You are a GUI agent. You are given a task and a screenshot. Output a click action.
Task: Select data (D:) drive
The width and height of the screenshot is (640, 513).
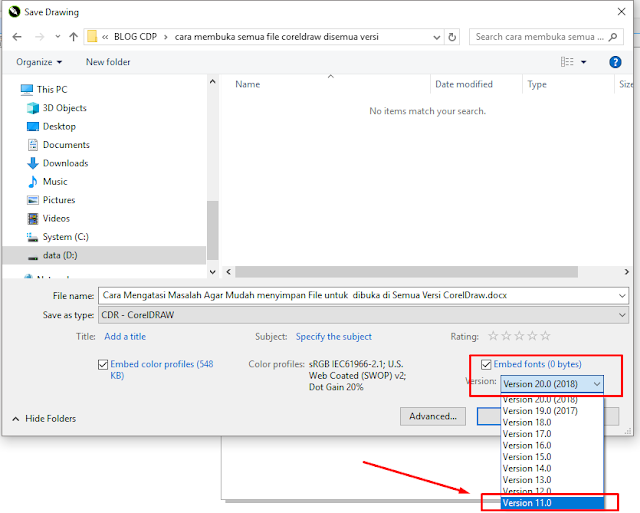60,255
